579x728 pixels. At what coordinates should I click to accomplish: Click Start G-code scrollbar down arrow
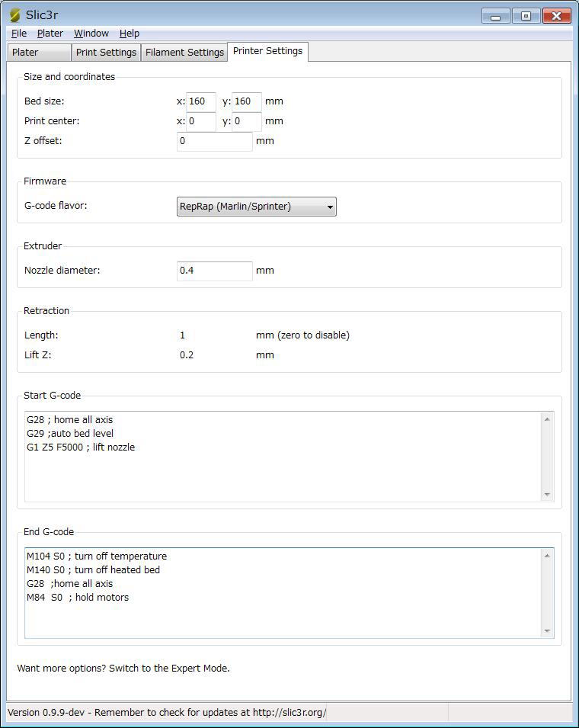tap(548, 495)
